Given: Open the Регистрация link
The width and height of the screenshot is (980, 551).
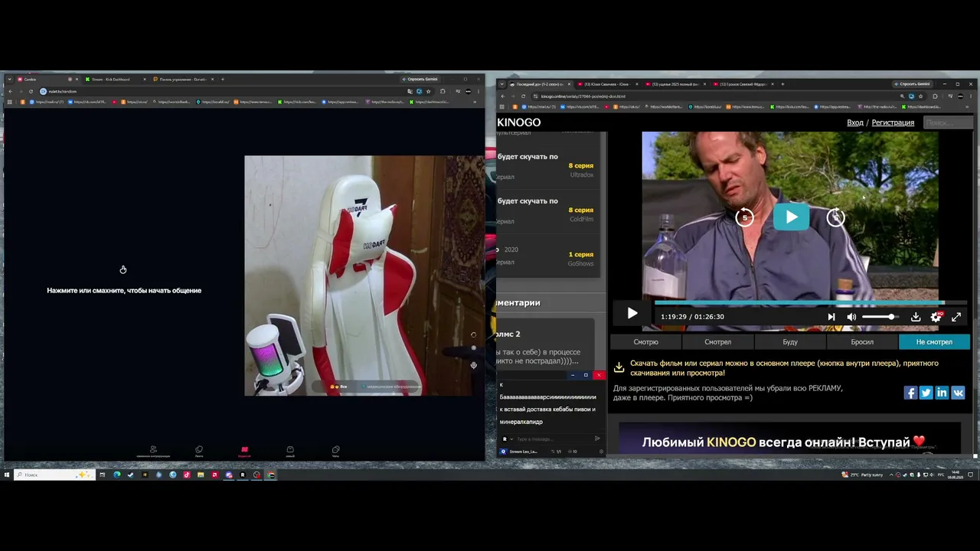Looking at the screenshot, I should point(893,122).
